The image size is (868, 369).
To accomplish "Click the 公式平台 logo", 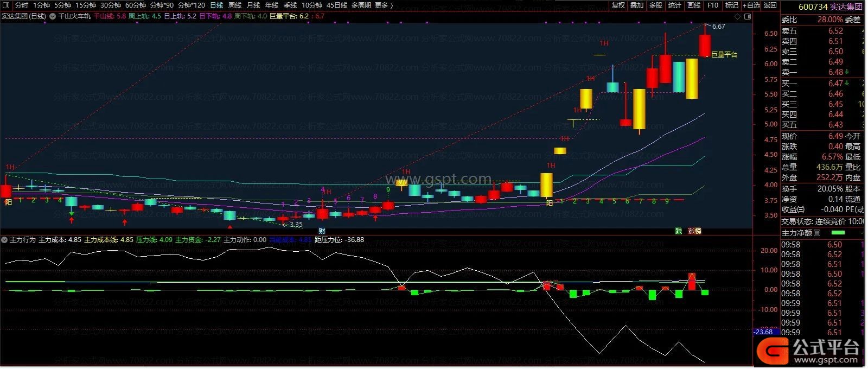I will pyautogui.click(x=810, y=351).
